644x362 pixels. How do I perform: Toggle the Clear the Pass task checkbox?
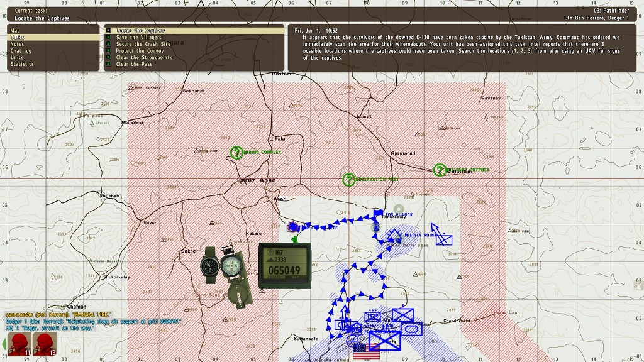point(109,64)
